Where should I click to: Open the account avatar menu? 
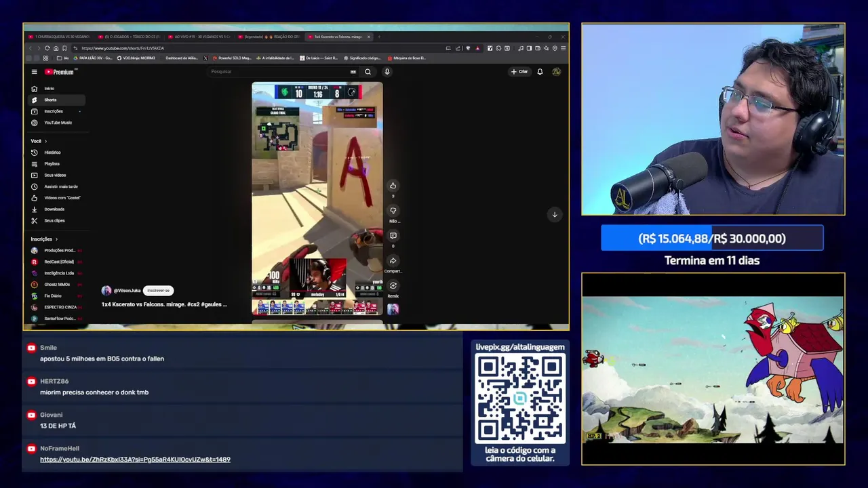point(556,72)
